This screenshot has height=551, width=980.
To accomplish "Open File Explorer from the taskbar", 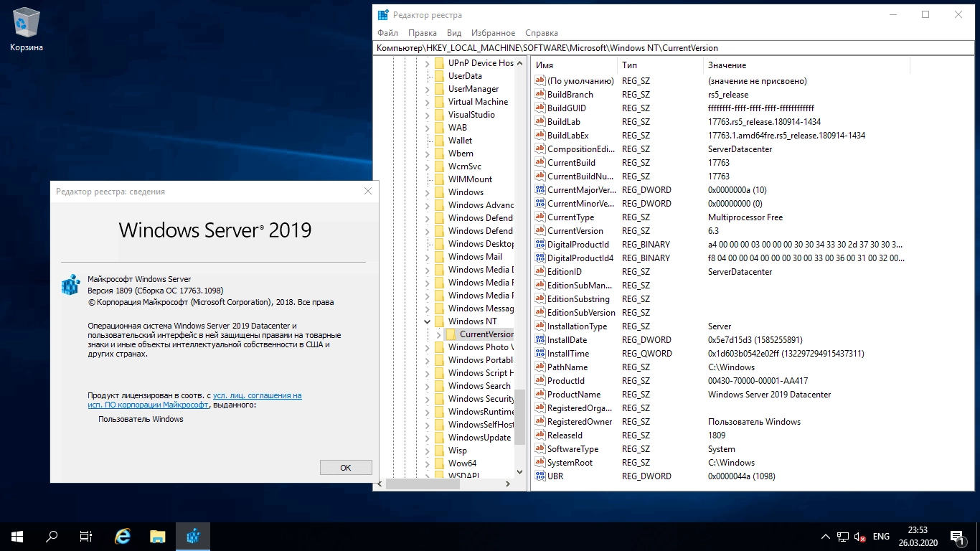I will (158, 537).
